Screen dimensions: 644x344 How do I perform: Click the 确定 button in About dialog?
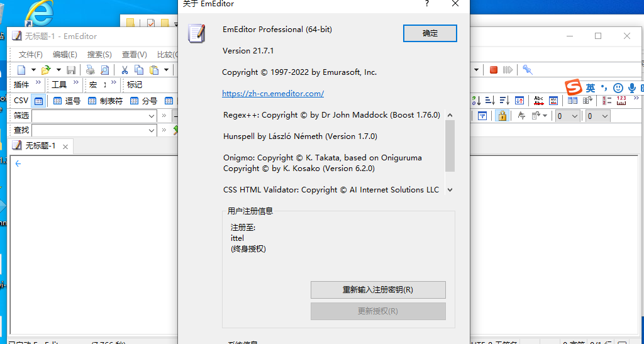point(430,34)
